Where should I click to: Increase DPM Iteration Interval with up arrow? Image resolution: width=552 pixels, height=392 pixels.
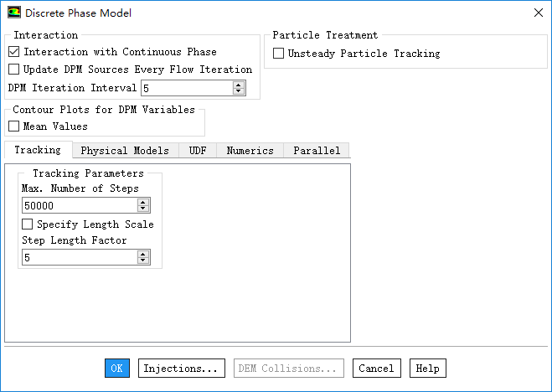pyautogui.click(x=239, y=85)
